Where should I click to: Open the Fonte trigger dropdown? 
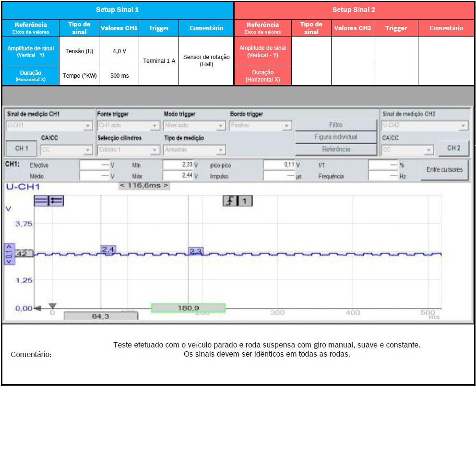coord(155,126)
